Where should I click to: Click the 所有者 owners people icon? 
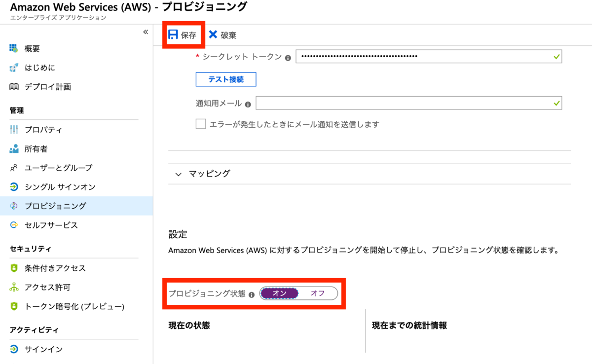click(14, 149)
